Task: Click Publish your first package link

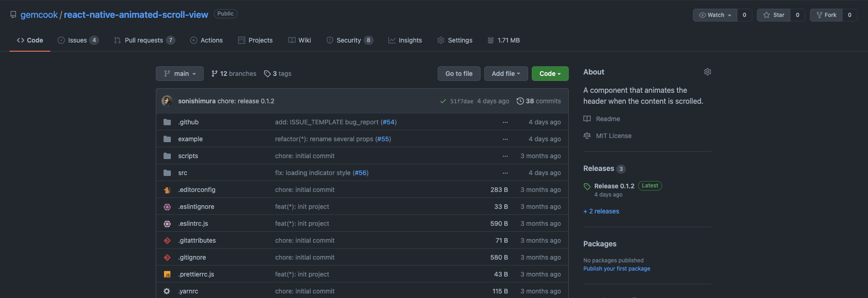Action: [616, 269]
